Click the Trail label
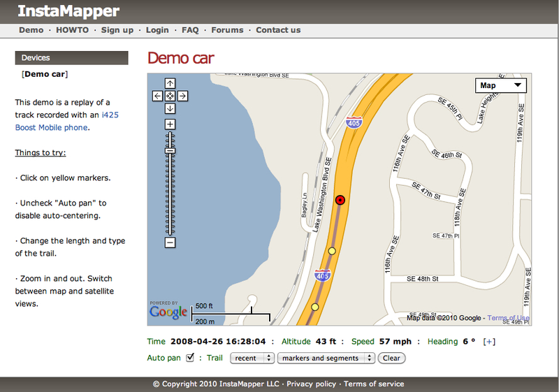559x392 pixels. 215,358
